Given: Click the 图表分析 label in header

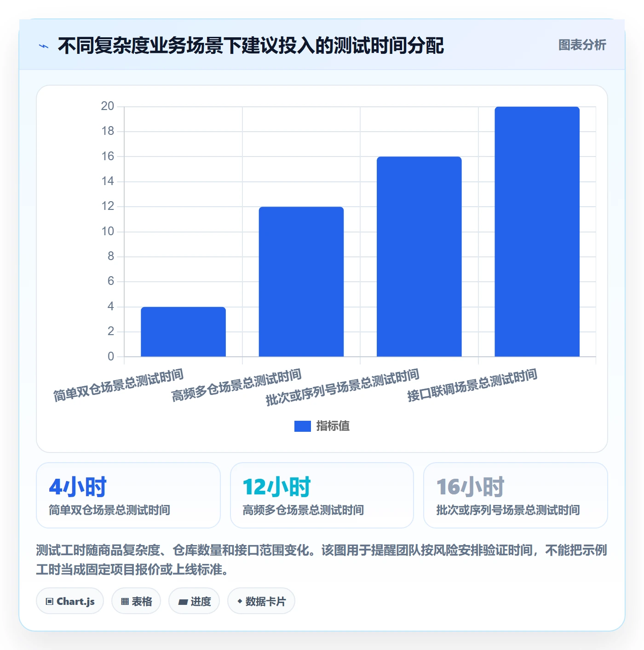Looking at the screenshot, I should 582,45.
